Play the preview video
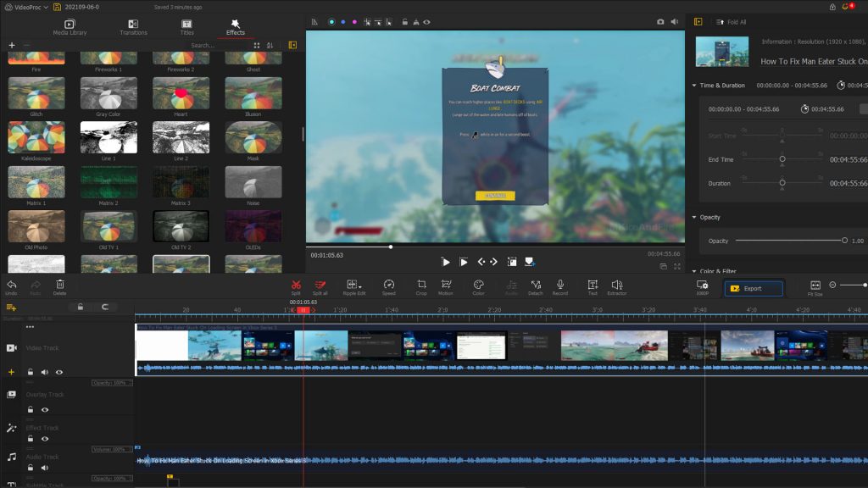 (x=445, y=262)
